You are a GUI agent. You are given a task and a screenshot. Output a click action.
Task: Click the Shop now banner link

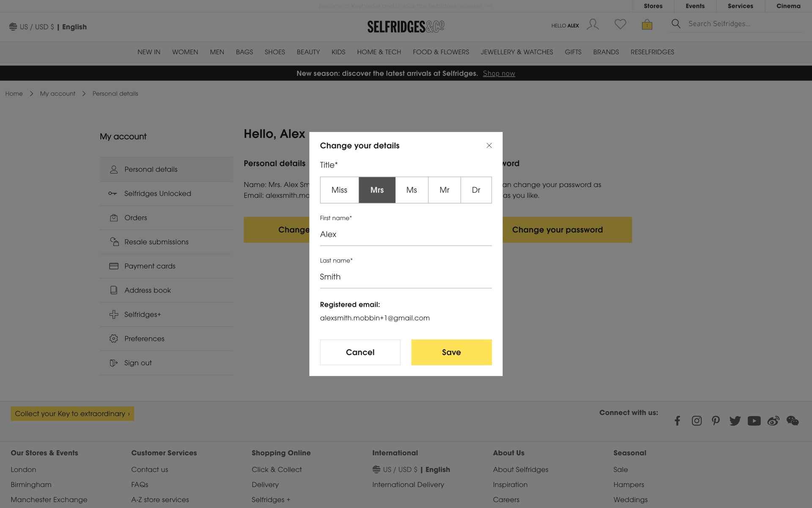click(x=499, y=73)
